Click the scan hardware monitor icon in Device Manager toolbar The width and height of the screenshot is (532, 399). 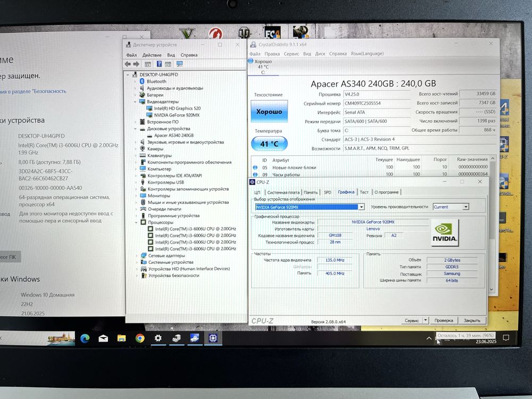(179, 64)
